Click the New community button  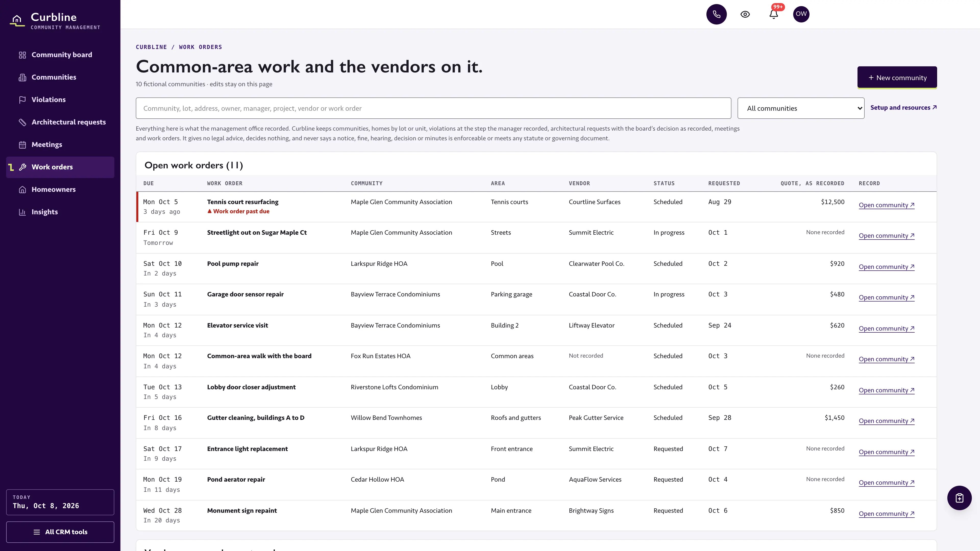(897, 78)
